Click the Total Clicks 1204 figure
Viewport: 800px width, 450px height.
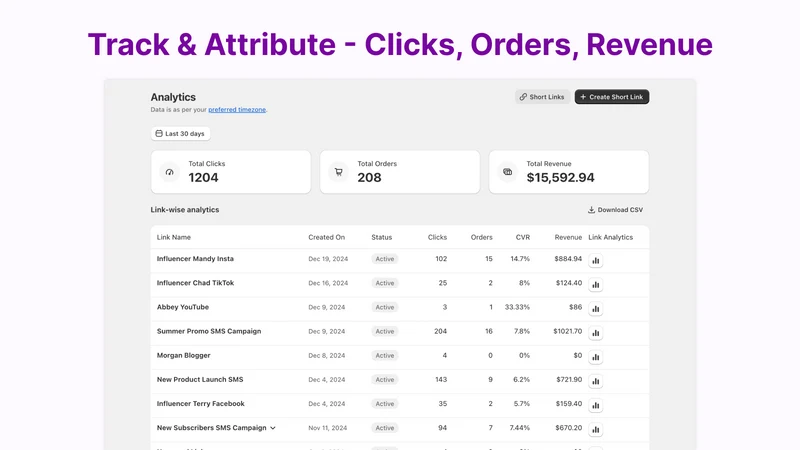pyautogui.click(x=203, y=178)
